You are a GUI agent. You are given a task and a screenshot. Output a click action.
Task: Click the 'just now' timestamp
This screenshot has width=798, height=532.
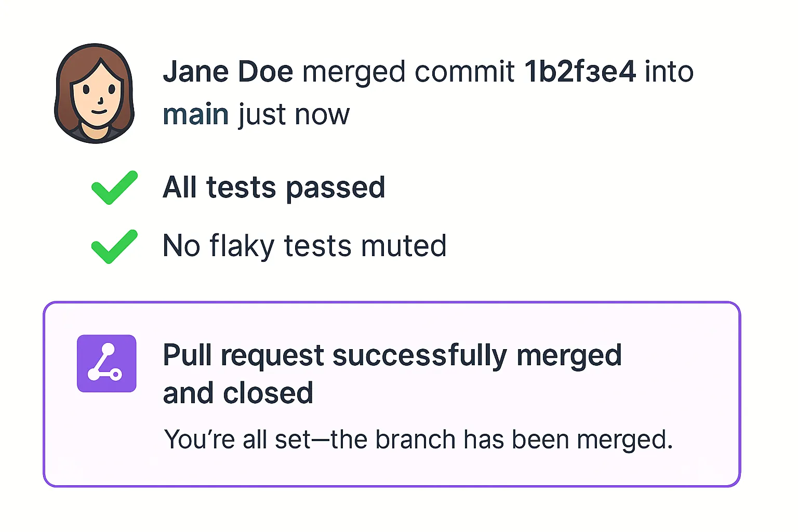[294, 114]
